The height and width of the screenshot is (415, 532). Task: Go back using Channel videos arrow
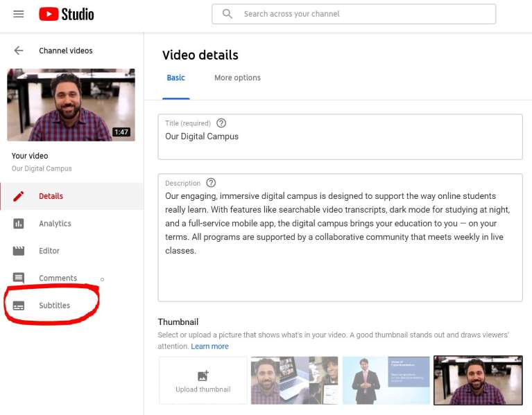click(x=19, y=51)
